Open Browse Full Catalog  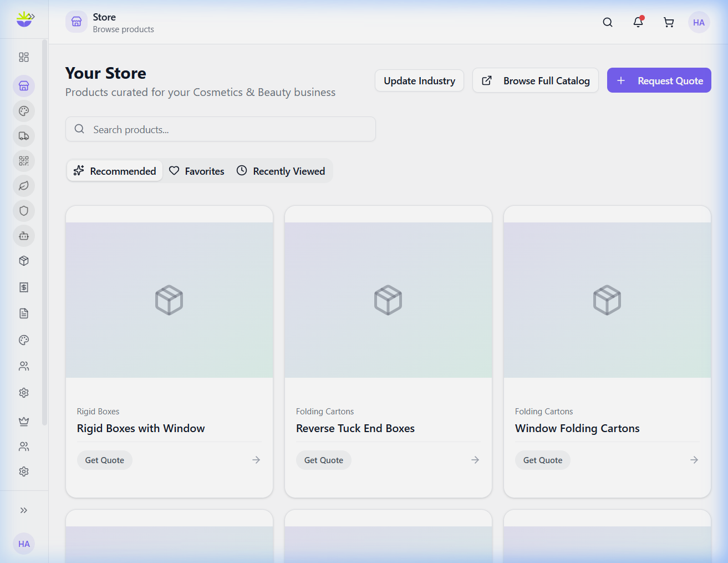pos(536,80)
